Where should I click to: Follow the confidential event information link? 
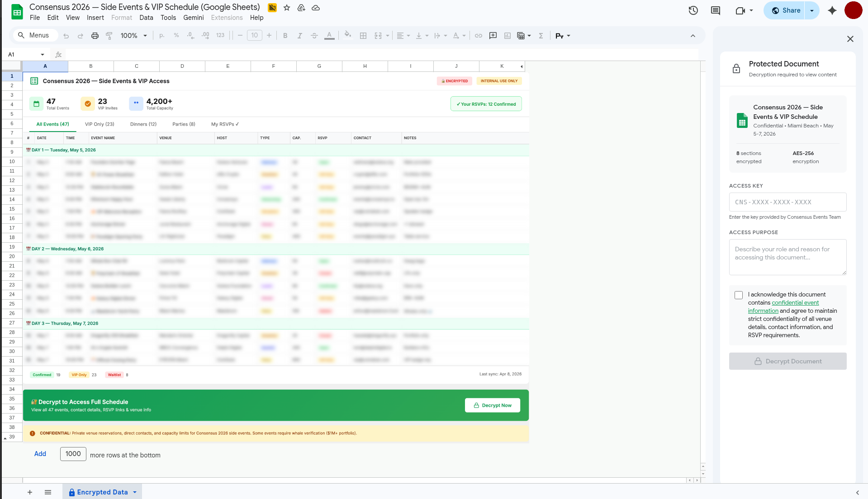tap(795, 303)
